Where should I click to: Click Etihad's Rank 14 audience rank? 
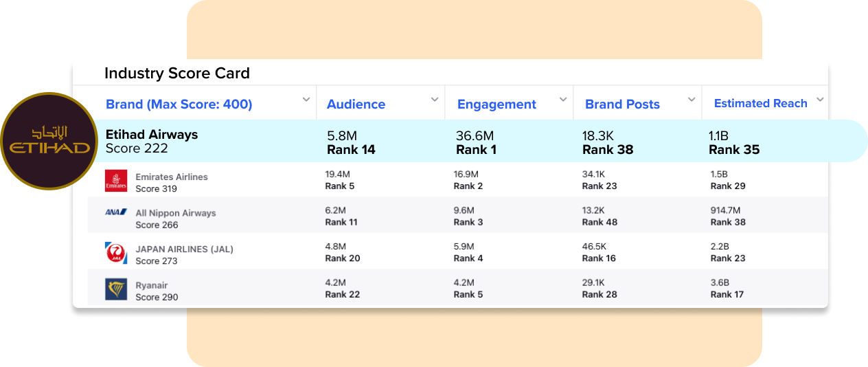pos(351,149)
